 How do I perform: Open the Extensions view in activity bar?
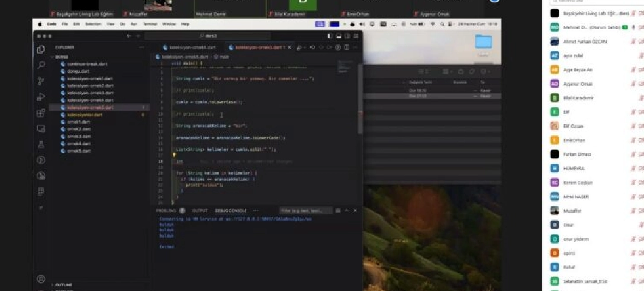41,113
